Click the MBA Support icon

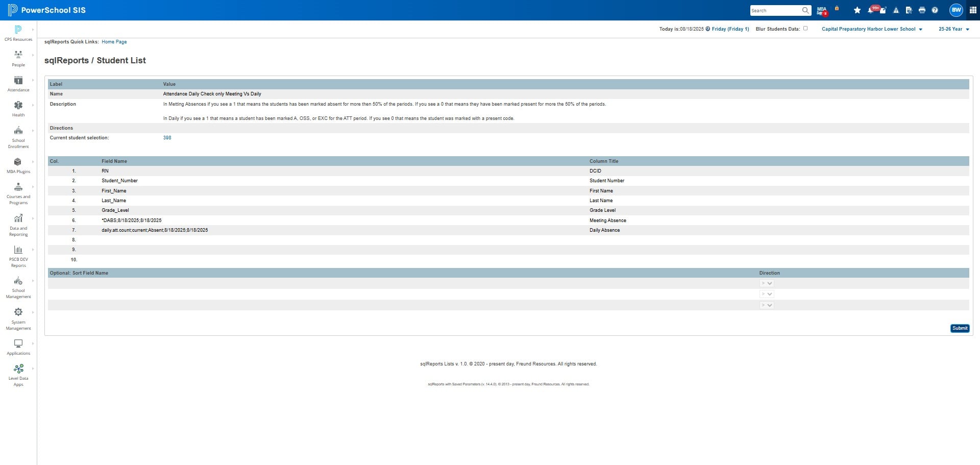822,11
